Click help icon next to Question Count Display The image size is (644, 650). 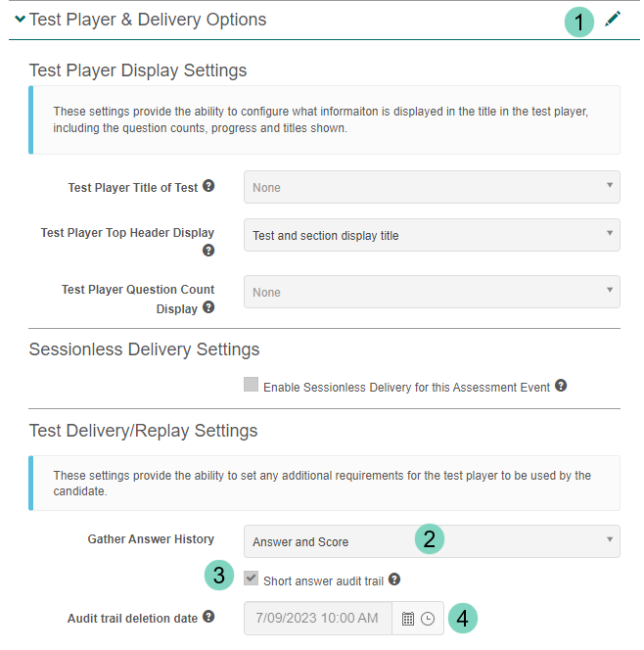(208, 307)
